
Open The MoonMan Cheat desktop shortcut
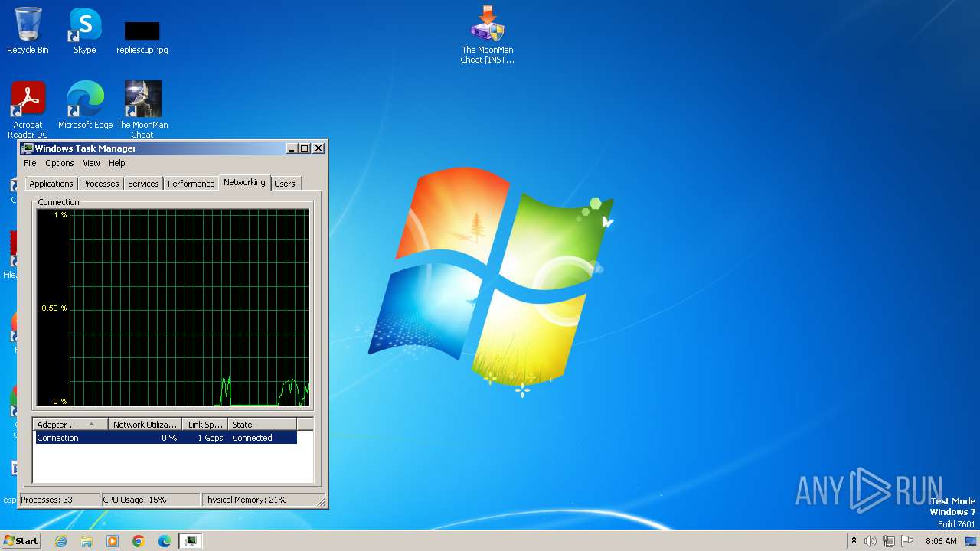pyautogui.click(x=142, y=109)
